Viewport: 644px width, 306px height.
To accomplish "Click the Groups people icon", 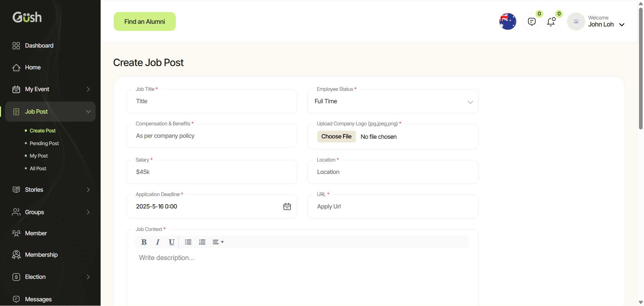I will [16, 212].
